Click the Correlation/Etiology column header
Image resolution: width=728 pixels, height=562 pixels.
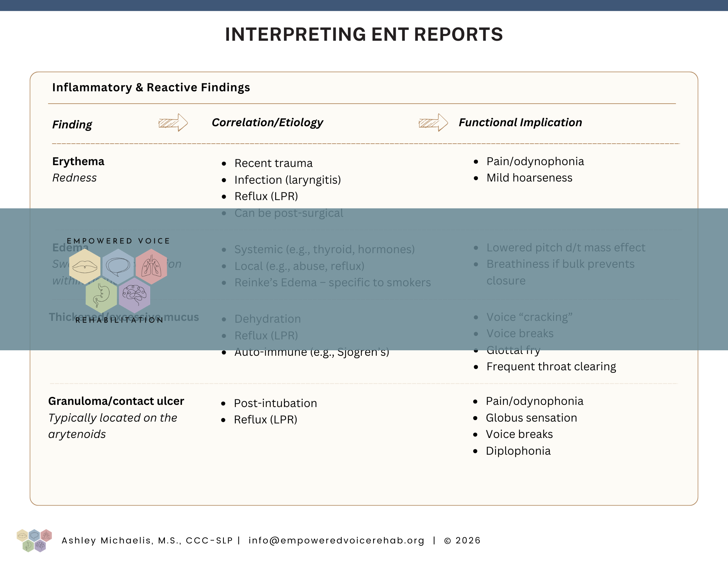267,123
